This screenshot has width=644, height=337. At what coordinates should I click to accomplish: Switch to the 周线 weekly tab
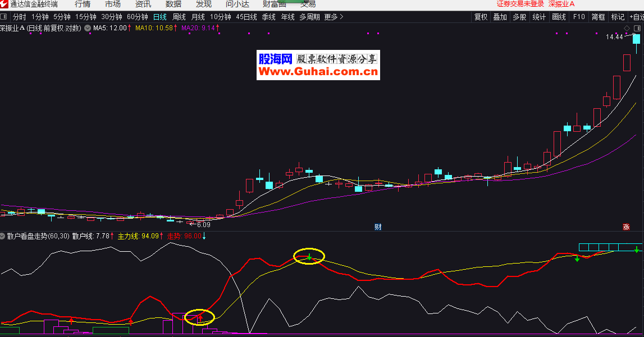(179, 17)
